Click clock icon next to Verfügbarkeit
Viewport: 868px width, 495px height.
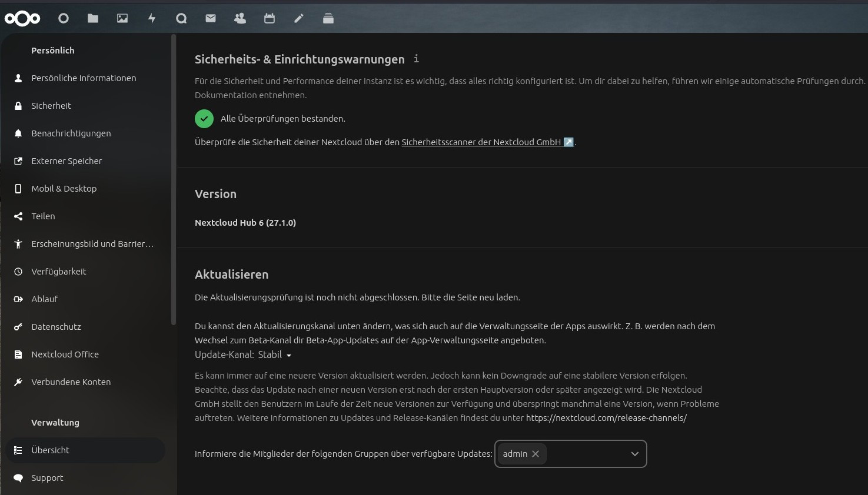coord(18,272)
